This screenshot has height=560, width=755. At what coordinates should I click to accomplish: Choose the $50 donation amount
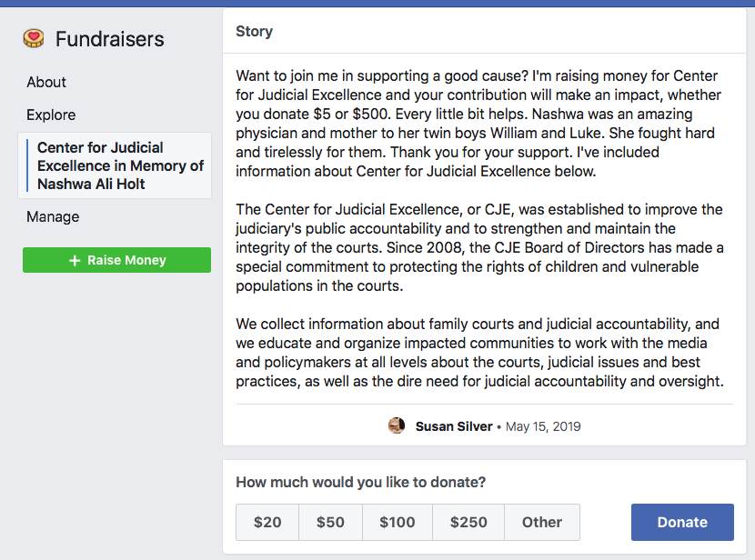point(330,522)
